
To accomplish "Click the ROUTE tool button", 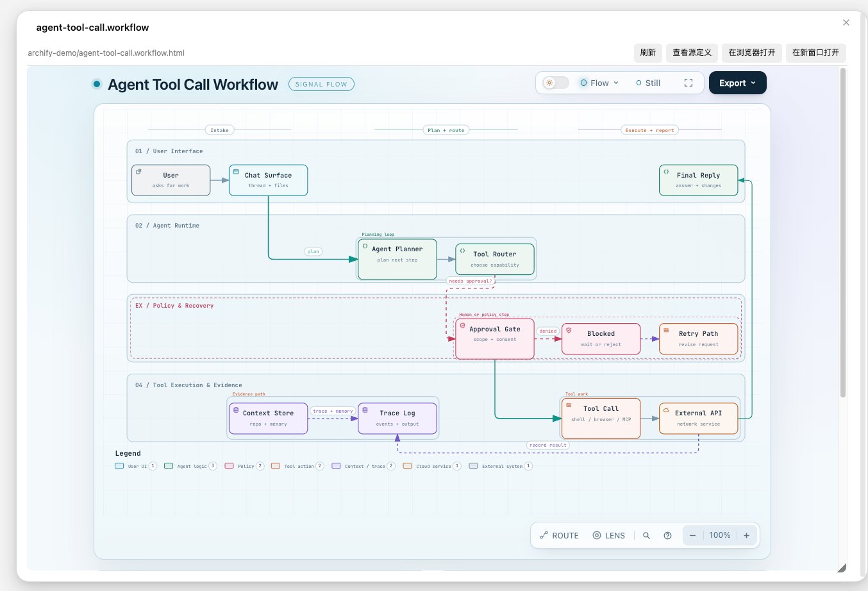I will point(560,535).
